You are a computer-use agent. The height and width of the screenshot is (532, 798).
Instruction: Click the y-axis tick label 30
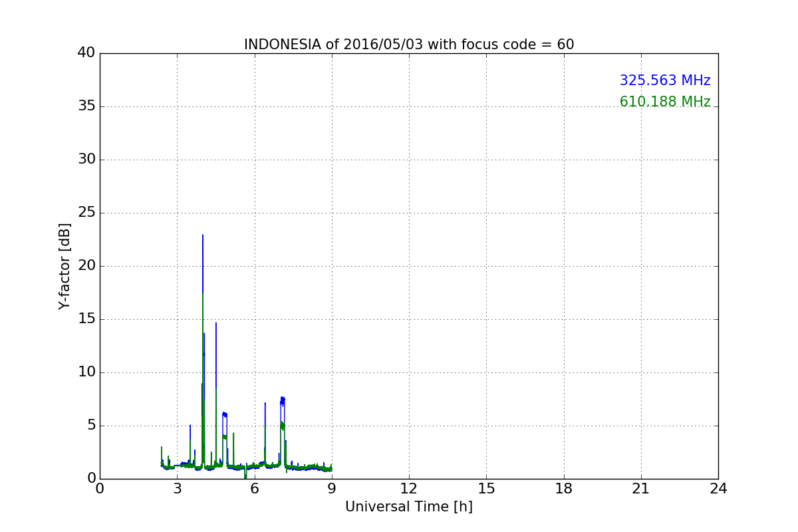[86, 160]
